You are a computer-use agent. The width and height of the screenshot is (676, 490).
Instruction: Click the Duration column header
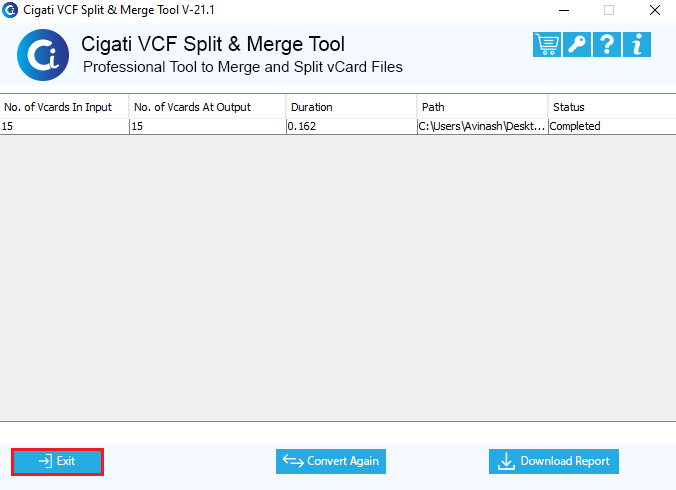pos(351,107)
